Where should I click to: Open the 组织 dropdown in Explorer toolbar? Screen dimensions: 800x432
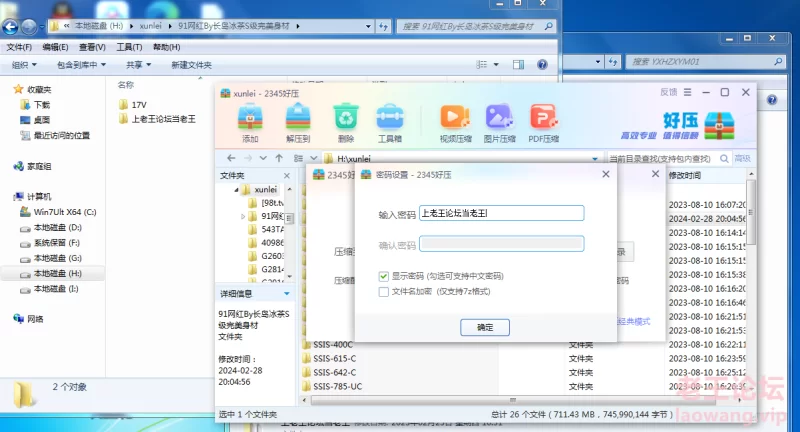coord(24,65)
